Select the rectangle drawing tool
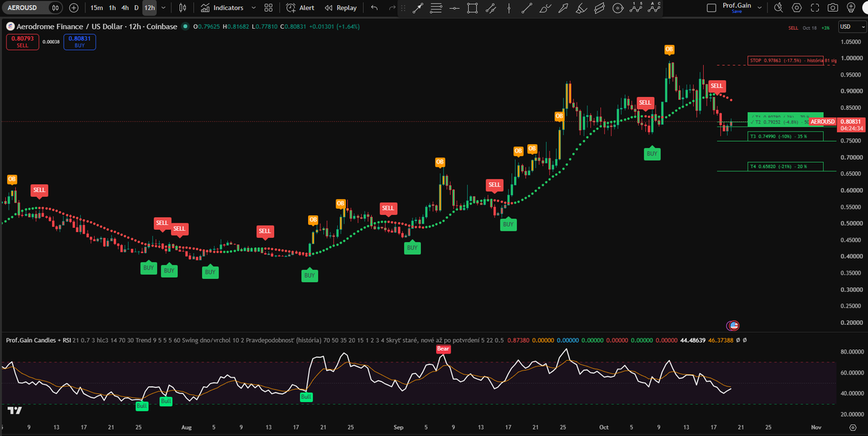 click(x=472, y=8)
